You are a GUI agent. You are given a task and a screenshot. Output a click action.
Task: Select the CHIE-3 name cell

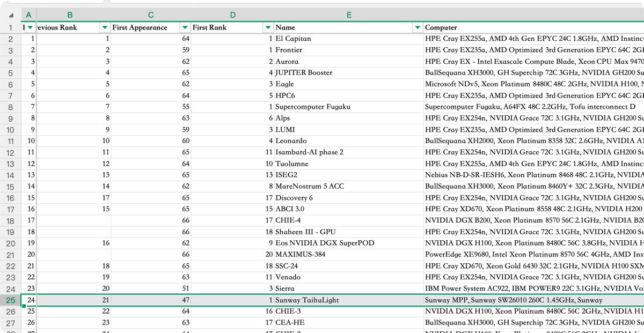tap(349, 312)
